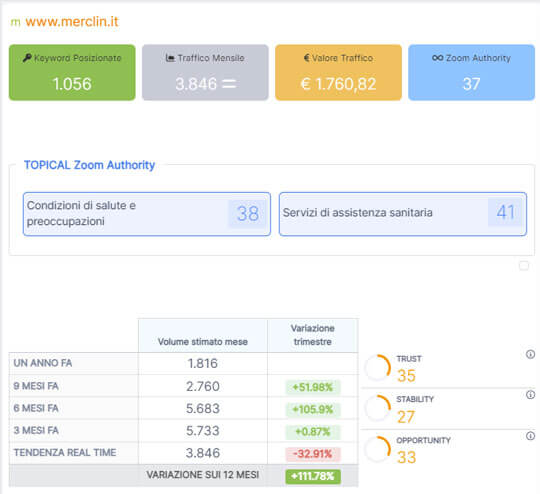540x494 pixels.
Task: Open the info icon for TRUST
Action: [x=530, y=354]
